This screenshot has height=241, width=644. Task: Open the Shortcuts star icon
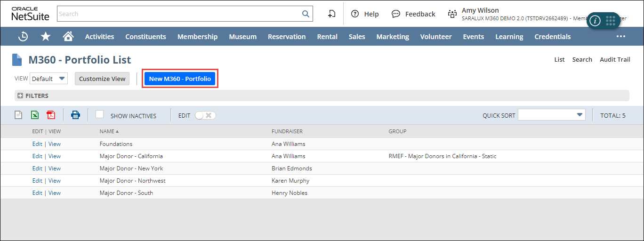[46, 36]
